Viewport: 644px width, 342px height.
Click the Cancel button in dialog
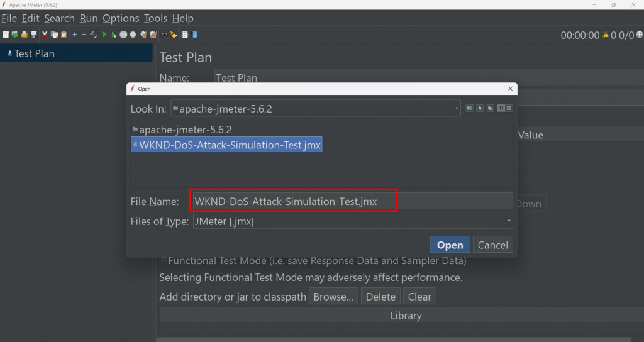(493, 245)
